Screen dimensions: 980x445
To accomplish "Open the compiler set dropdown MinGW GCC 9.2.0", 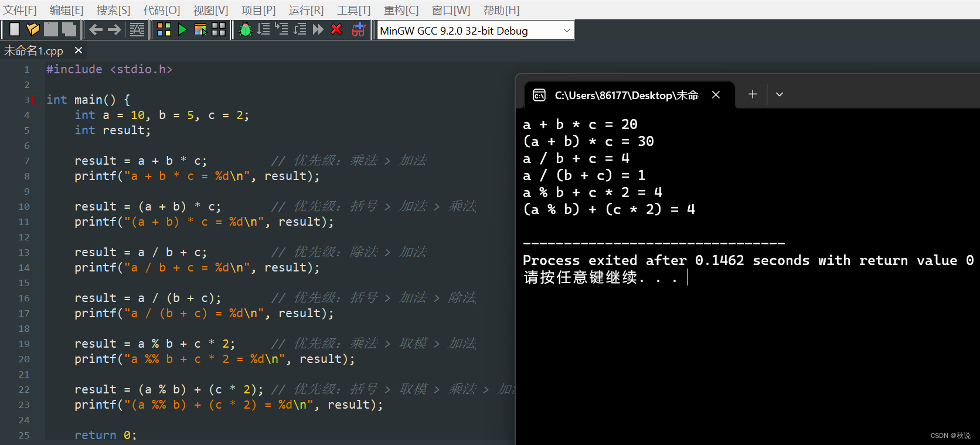I will 475,30.
